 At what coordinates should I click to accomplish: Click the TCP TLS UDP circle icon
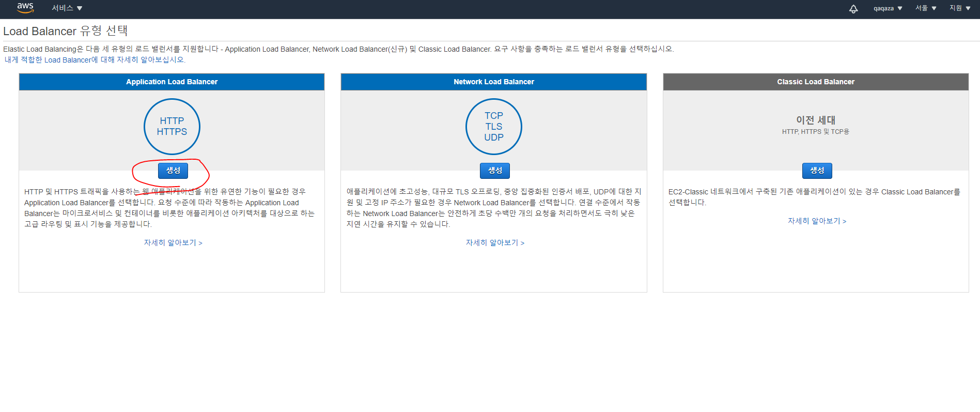point(493,127)
